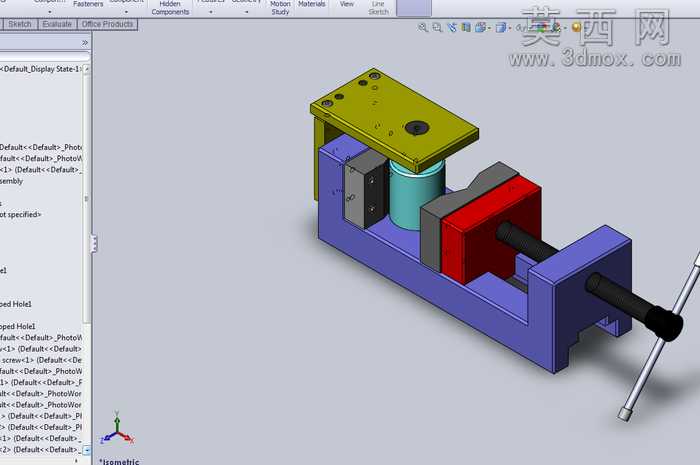700x465 pixels.
Task: Open the View Orientation icon
Action: (x=480, y=28)
